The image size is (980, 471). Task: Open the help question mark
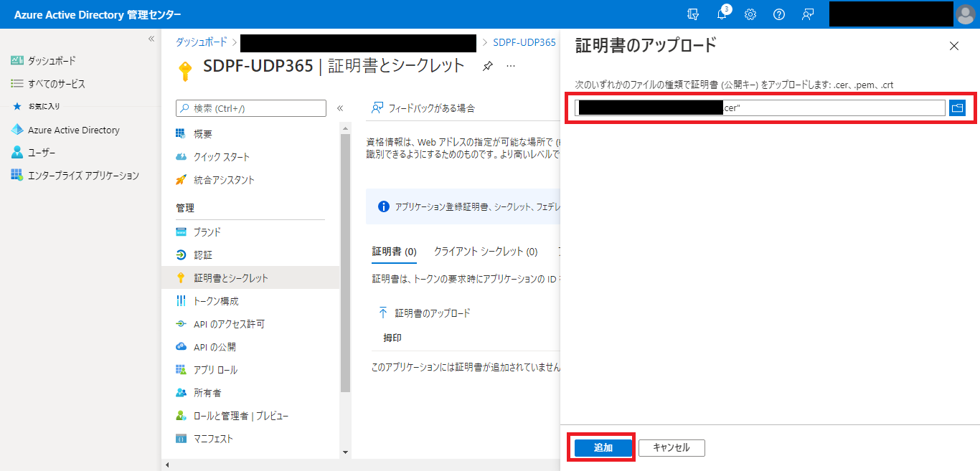[x=779, y=14]
